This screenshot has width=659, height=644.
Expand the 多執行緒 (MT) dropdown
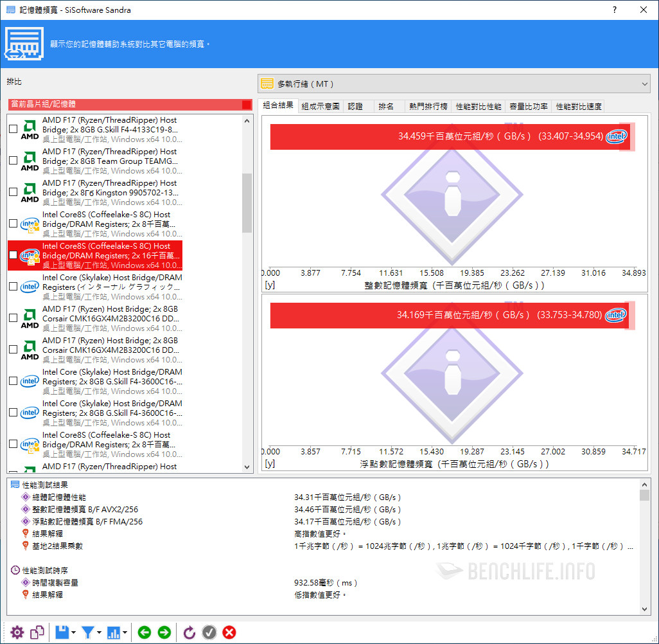click(x=644, y=84)
